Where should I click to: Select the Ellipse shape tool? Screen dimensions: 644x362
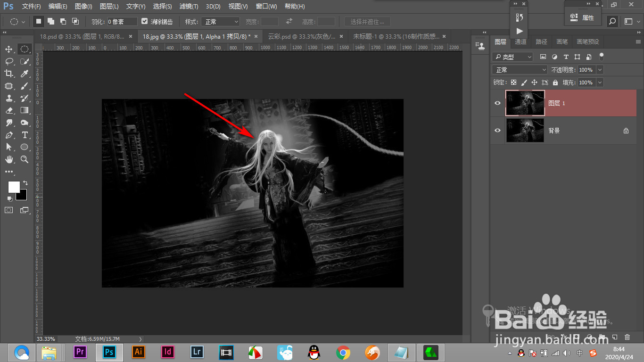pyautogui.click(x=25, y=147)
